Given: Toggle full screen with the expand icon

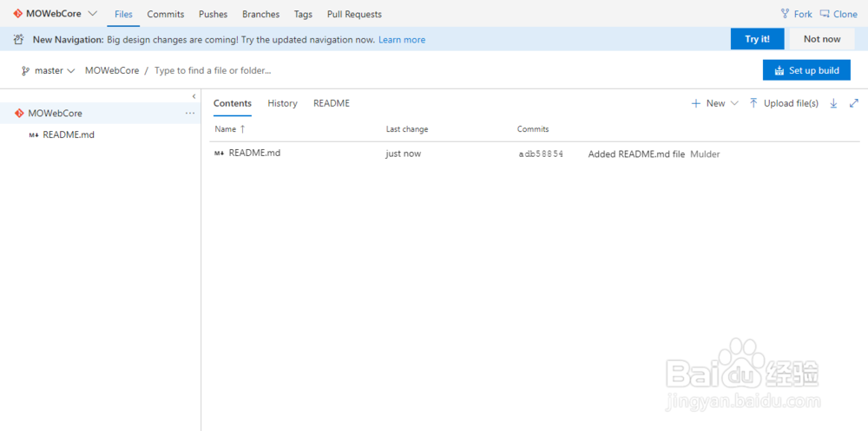Looking at the screenshot, I should coord(853,103).
